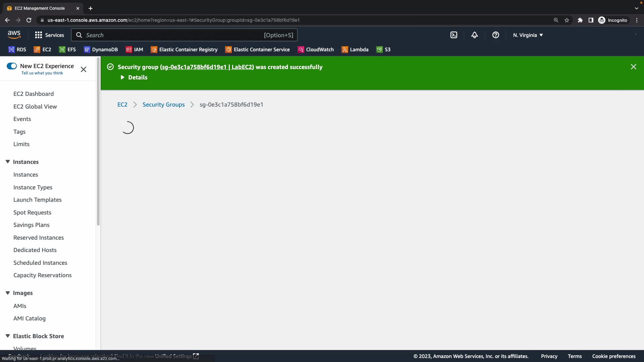This screenshot has height=362, width=644.
Task: Dismiss the green success banner
Action: (633, 67)
